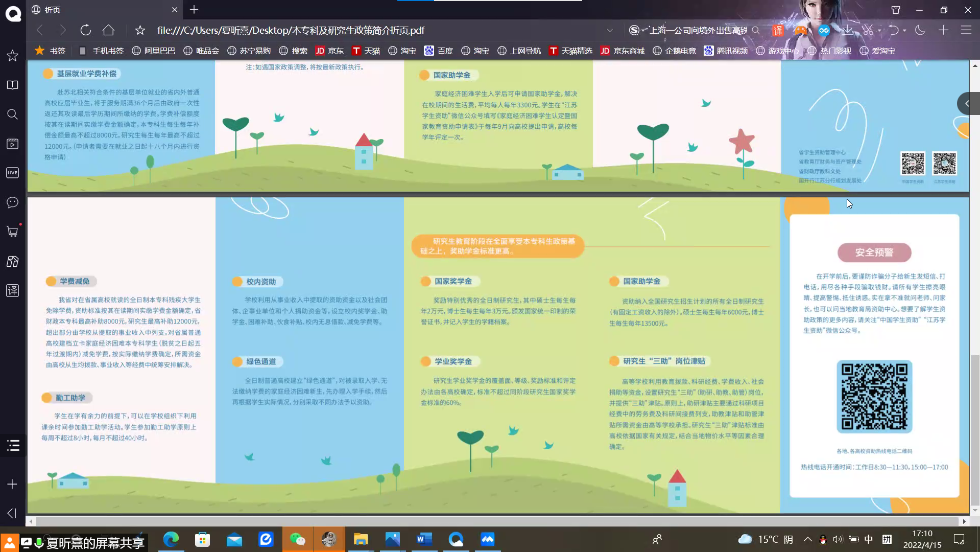
Task: Open the sidebar search icon
Action: pos(12,114)
